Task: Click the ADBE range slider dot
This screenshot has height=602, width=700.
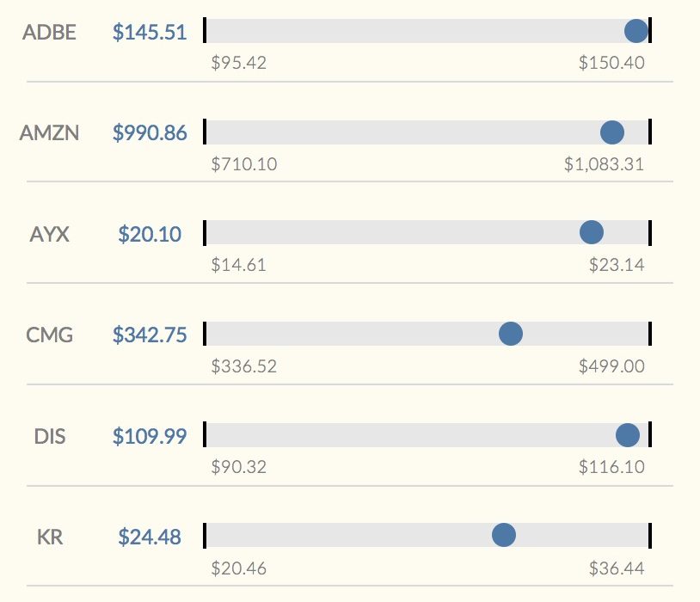Action: 636,31
